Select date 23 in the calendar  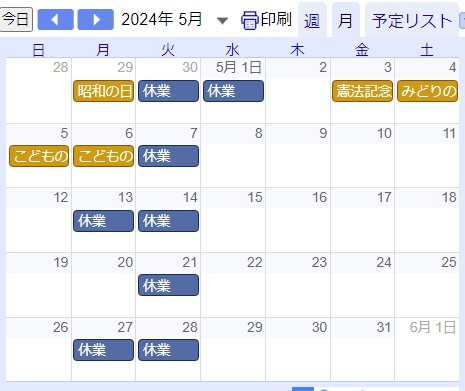click(x=320, y=262)
